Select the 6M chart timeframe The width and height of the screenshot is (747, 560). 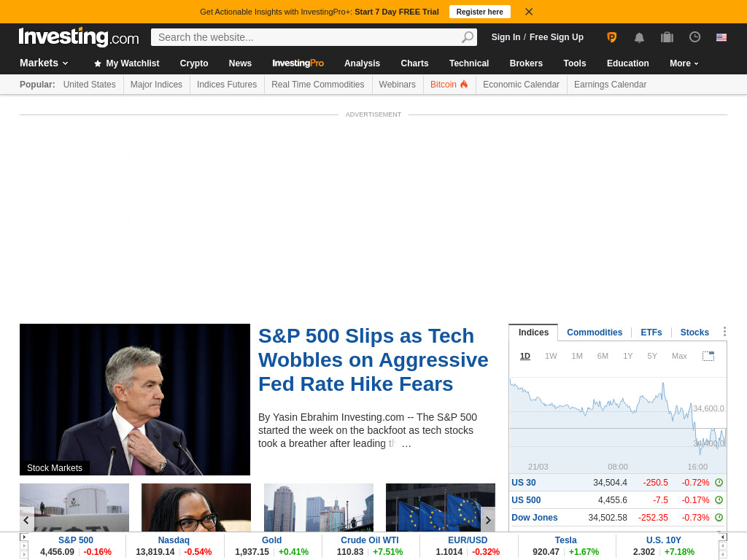click(x=603, y=356)
